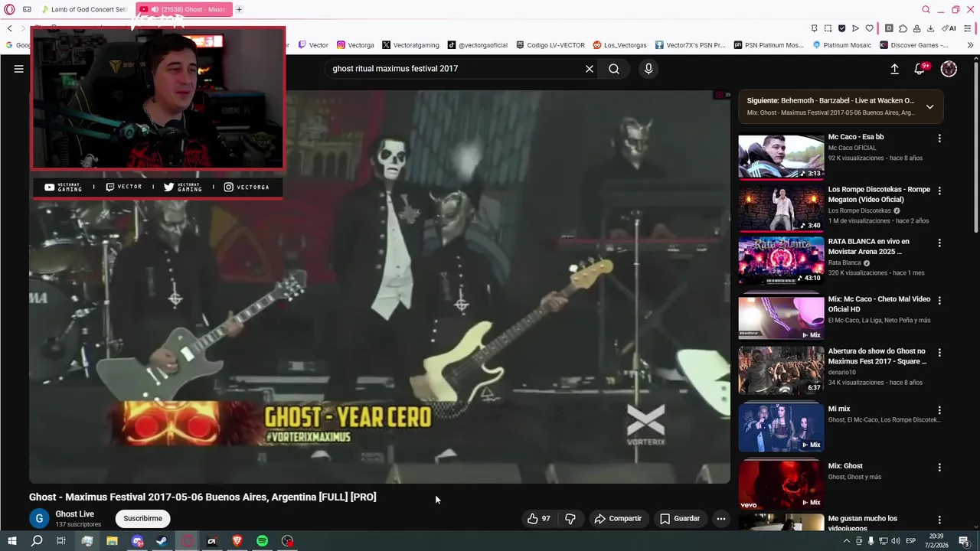
Task: Open options for Mi mix
Action: coord(939,410)
